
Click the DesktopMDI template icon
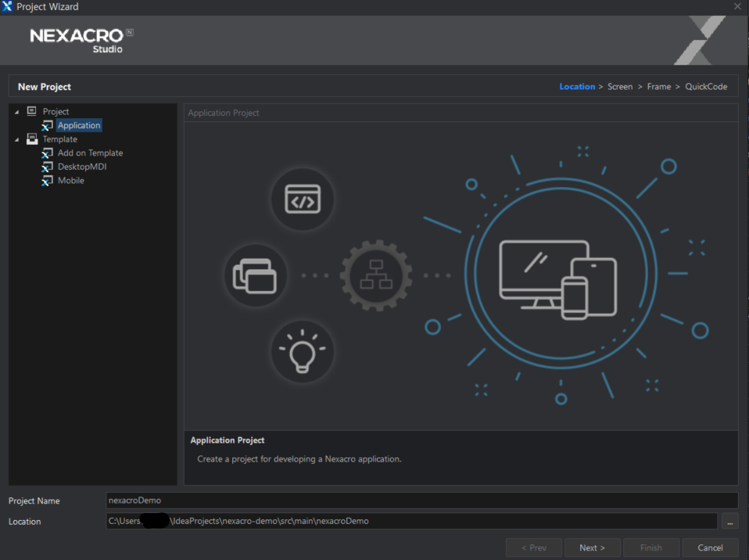click(47, 167)
